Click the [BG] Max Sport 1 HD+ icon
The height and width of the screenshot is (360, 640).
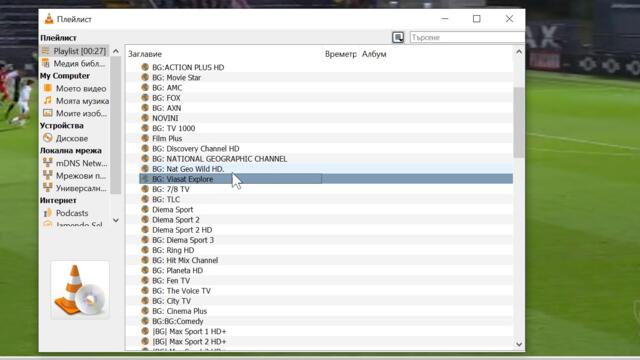(145, 331)
